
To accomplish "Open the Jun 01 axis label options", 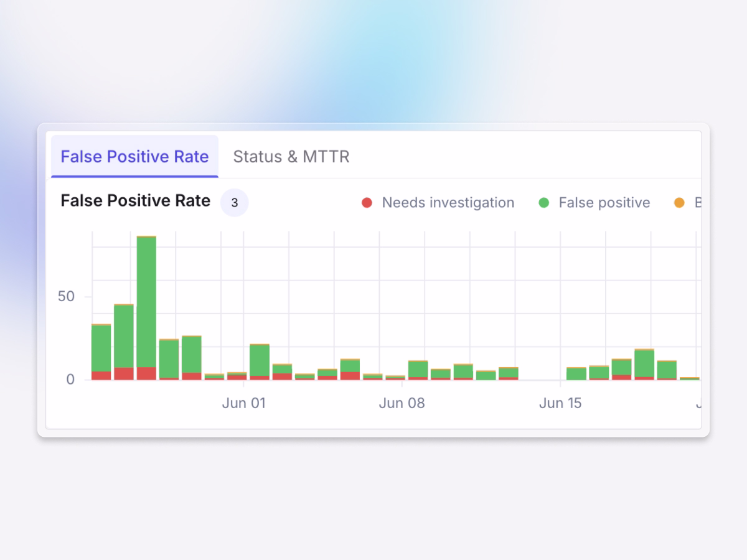I will 243,403.
